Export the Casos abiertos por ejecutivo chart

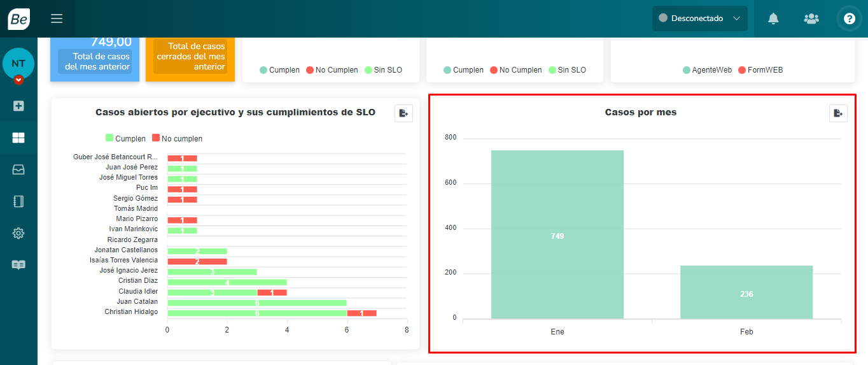[403, 113]
